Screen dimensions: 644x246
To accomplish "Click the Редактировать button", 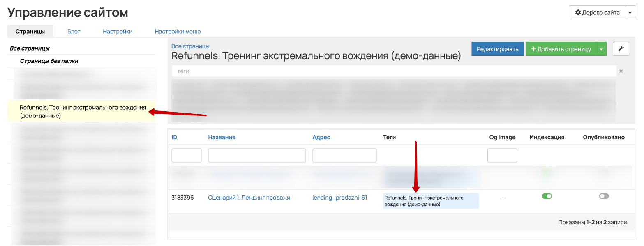I will [498, 49].
